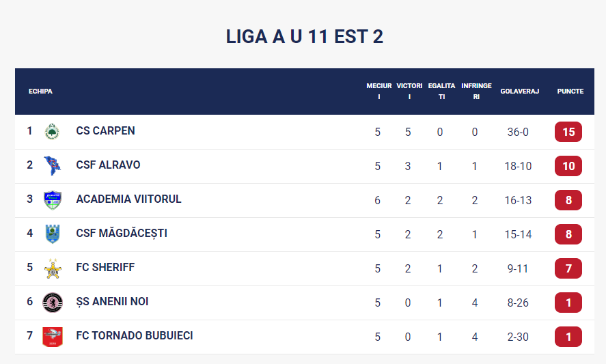The width and height of the screenshot is (606, 364).
Task: Select the ACADEMIA VIITORUL team name
Action: pyautogui.click(x=128, y=199)
